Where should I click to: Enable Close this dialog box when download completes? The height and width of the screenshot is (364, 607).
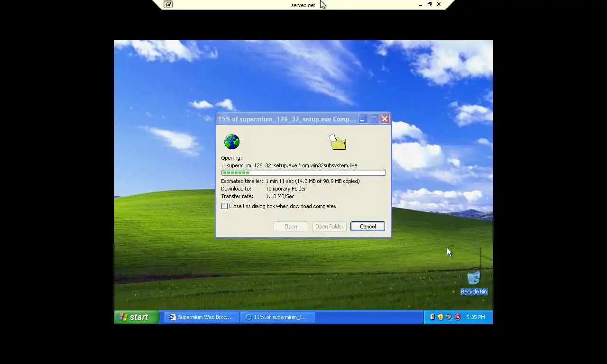click(x=225, y=206)
